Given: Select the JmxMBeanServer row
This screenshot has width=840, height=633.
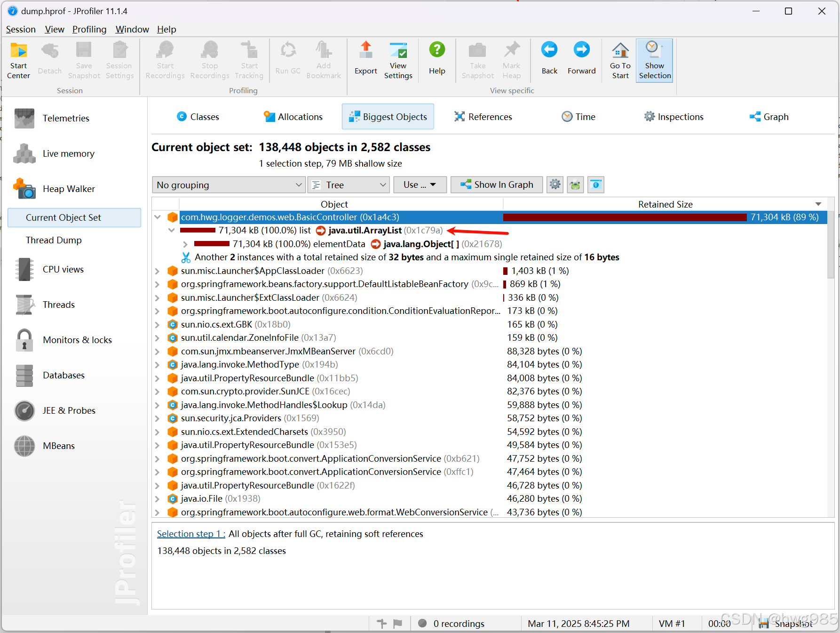Looking at the screenshot, I should pyautogui.click(x=489, y=352).
